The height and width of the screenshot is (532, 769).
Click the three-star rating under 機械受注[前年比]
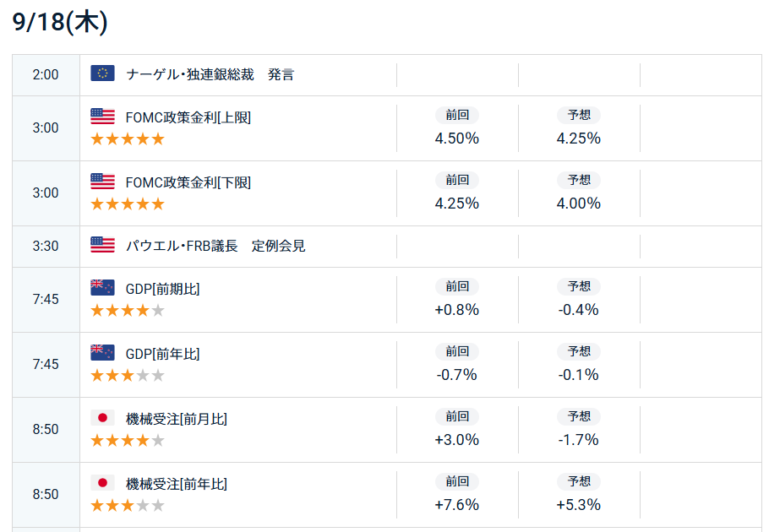128,506
